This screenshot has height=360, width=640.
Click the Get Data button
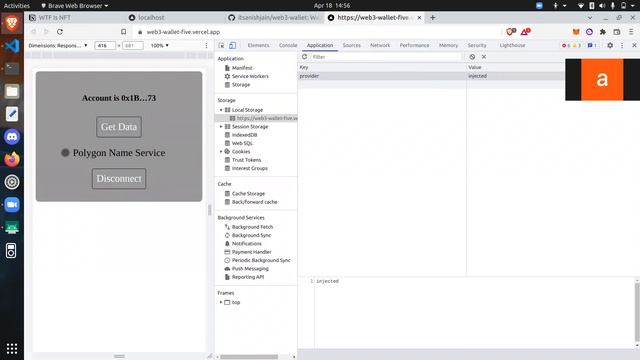click(x=119, y=127)
